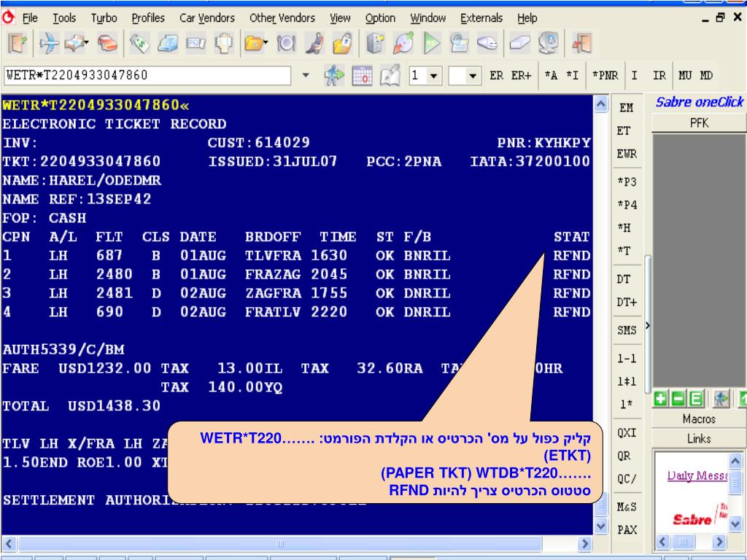Image resolution: width=747 pixels, height=560 pixels.
Task: Open the View menu
Action: 340,18
